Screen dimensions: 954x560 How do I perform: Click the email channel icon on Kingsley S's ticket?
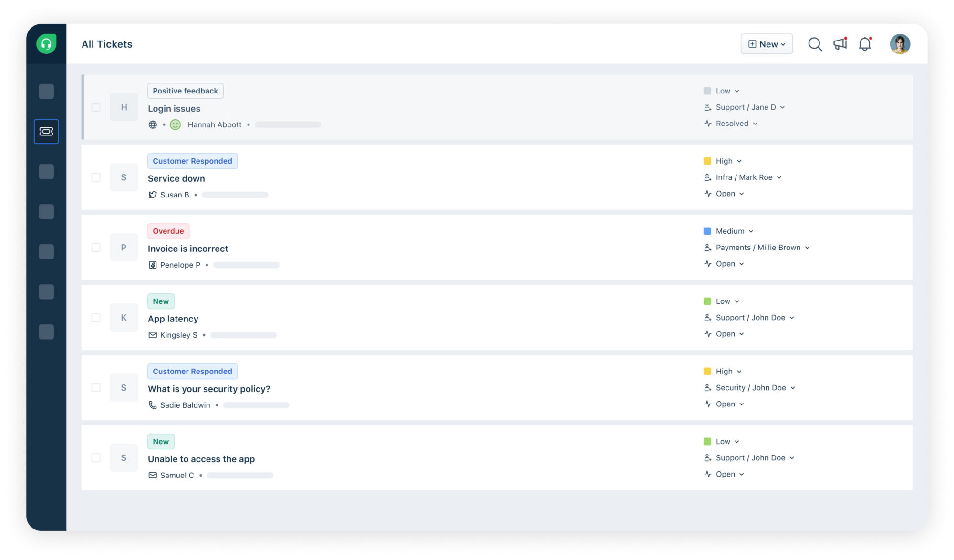tap(152, 335)
